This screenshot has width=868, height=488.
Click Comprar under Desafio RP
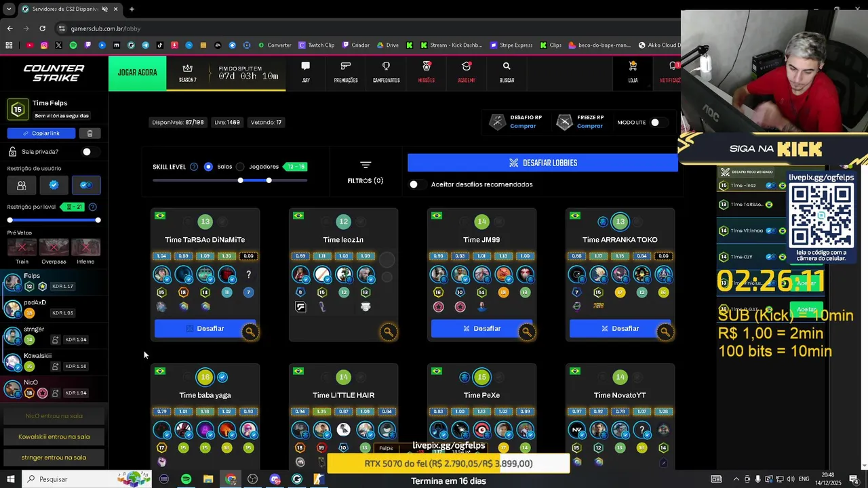pyautogui.click(x=523, y=126)
